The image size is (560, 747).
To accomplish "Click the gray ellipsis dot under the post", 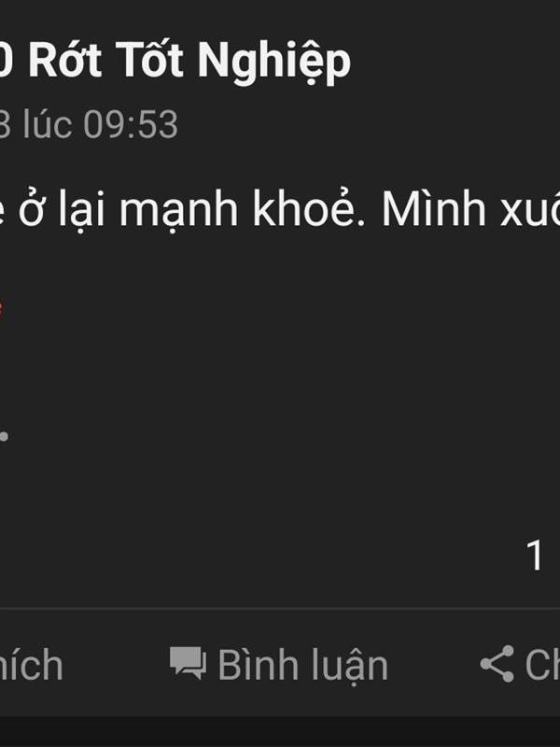I will pos(4,436).
